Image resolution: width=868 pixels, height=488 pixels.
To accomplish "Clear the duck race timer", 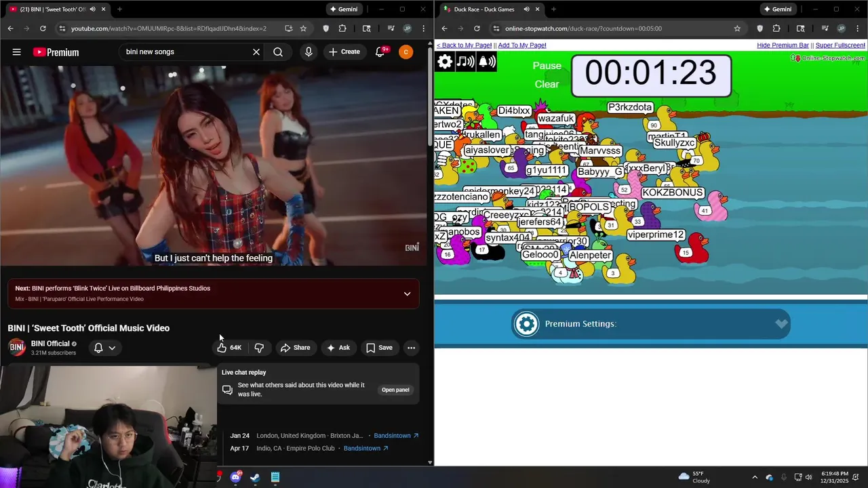I will (x=547, y=84).
